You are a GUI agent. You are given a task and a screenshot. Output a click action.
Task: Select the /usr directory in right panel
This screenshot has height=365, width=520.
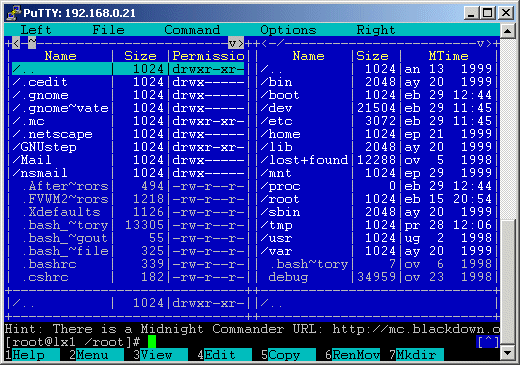click(376, 238)
